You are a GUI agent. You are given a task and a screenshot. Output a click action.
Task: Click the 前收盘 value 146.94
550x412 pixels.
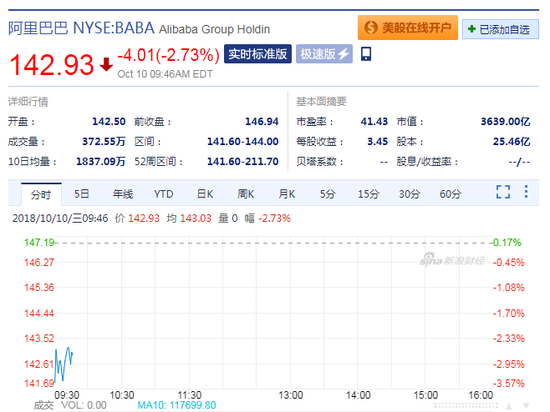(262, 121)
